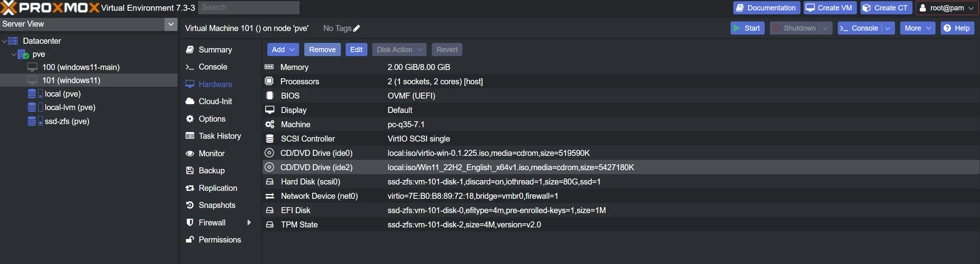Open the Server View dropdown
The width and height of the screenshot is (980, 264).
[x=171, y=24]
